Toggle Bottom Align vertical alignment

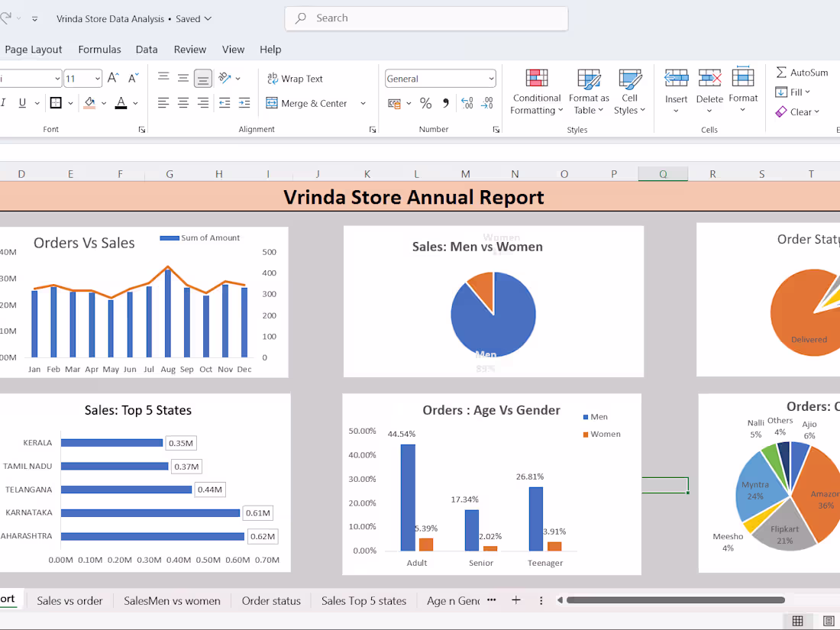[x=203, y=79]
